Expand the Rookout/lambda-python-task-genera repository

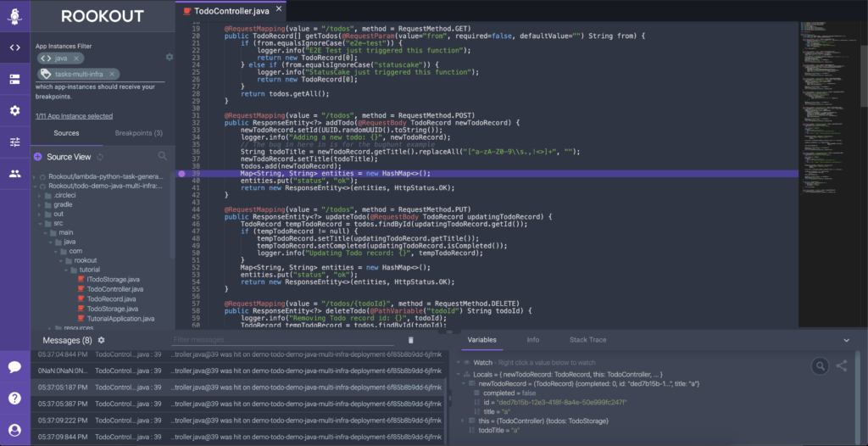click(34, 176)
